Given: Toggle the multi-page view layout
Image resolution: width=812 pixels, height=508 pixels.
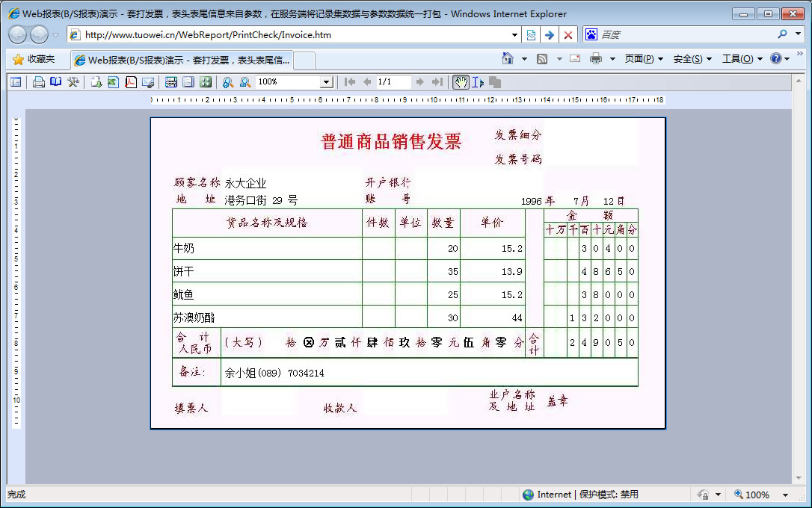Looking at the screenshot, I should click(x=206, y=82).
